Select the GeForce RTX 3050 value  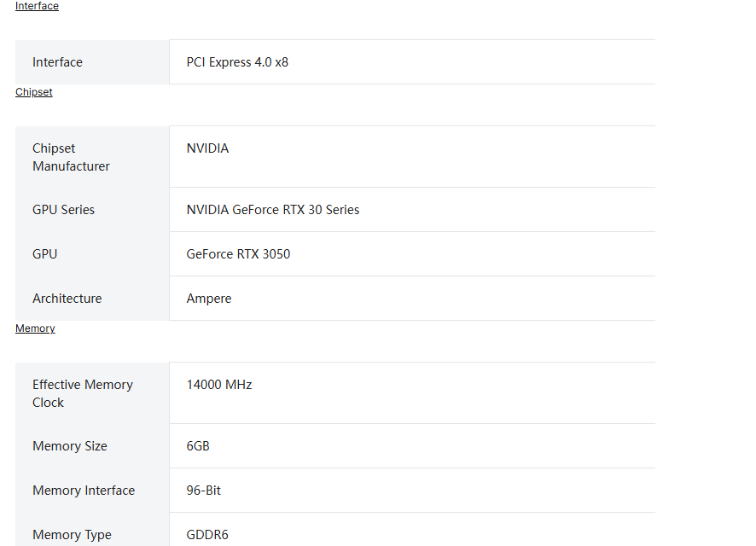coord(238,254)
